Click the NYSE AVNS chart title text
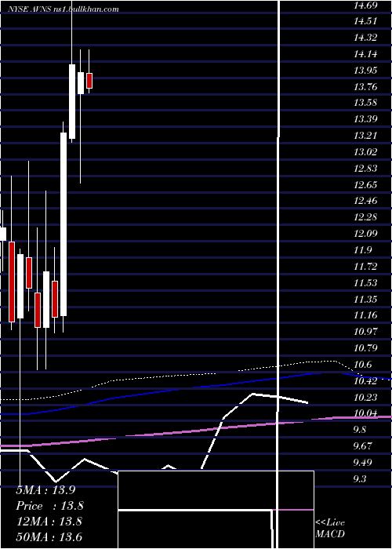This screenshot has height=549, width=392. point(64,9)
